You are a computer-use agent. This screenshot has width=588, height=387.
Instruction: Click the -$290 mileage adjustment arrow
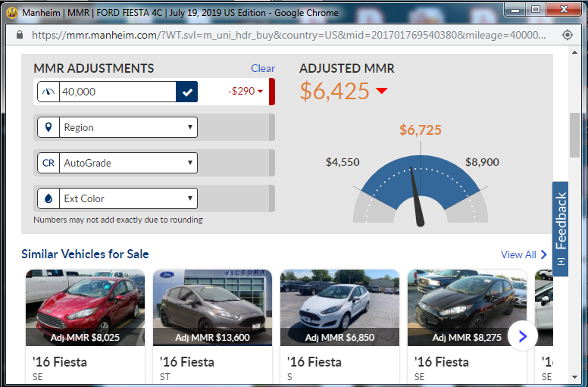[x=260, y=92]
